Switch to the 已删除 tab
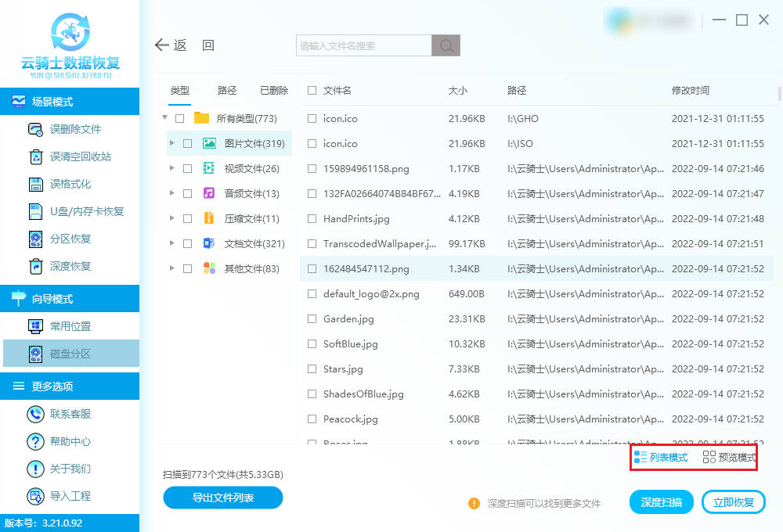The width and height of the screenshot is (783, 532). 273,91
